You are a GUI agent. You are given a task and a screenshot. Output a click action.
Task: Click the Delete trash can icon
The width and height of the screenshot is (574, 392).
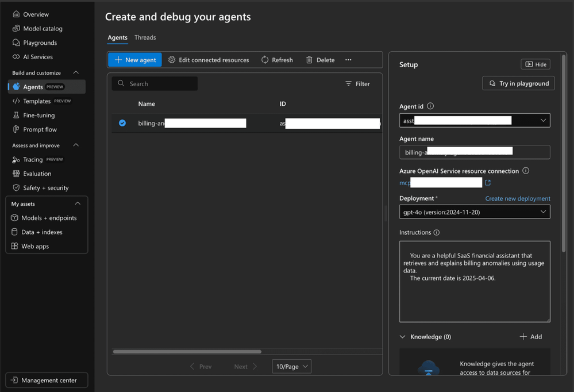309,60
